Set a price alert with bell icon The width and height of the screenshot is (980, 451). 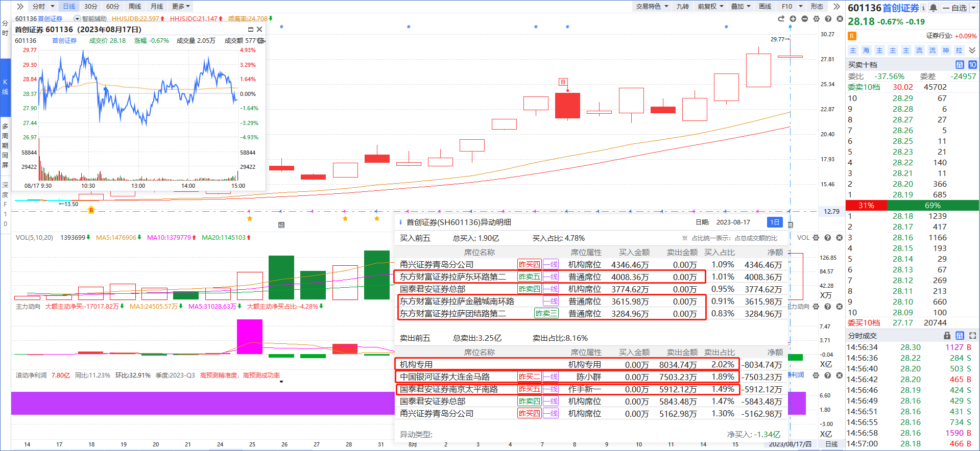click(934, 8)
